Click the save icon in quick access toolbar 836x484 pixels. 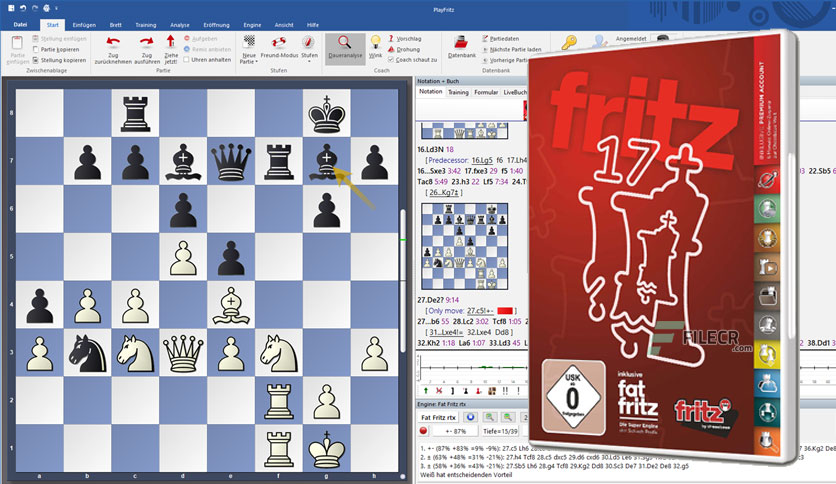(11, 8)
